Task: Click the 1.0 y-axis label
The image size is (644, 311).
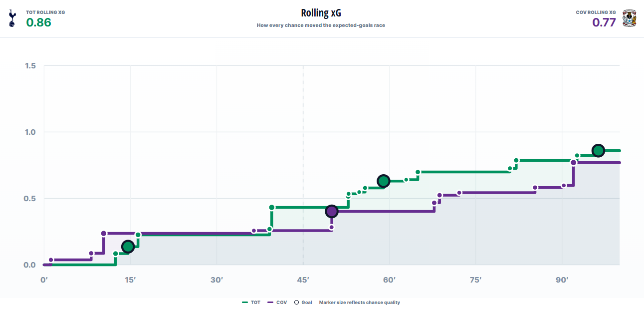Action: click(x=29, y=132)
